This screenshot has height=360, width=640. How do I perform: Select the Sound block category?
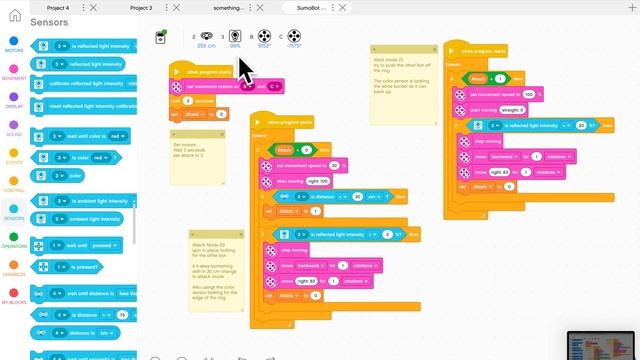[x=14, y=128]
